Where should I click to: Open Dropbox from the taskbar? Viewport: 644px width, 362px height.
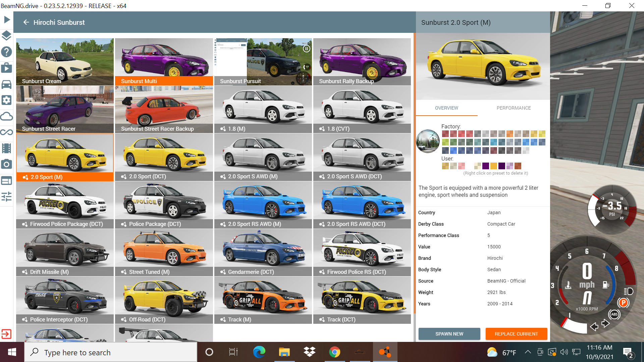click(x=309, y=352)
